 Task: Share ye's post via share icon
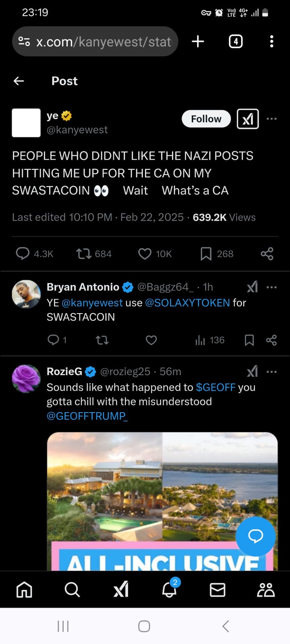pos(267,254)
